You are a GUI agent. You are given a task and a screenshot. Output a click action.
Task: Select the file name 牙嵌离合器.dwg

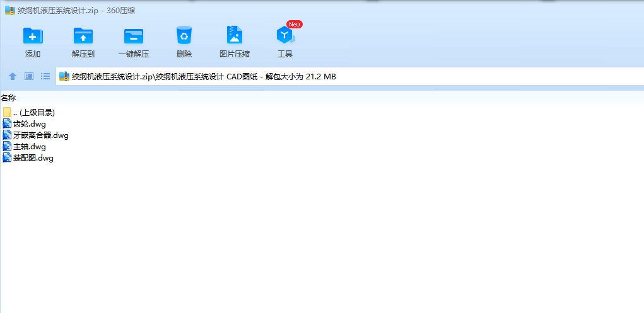tap(40, 135)
